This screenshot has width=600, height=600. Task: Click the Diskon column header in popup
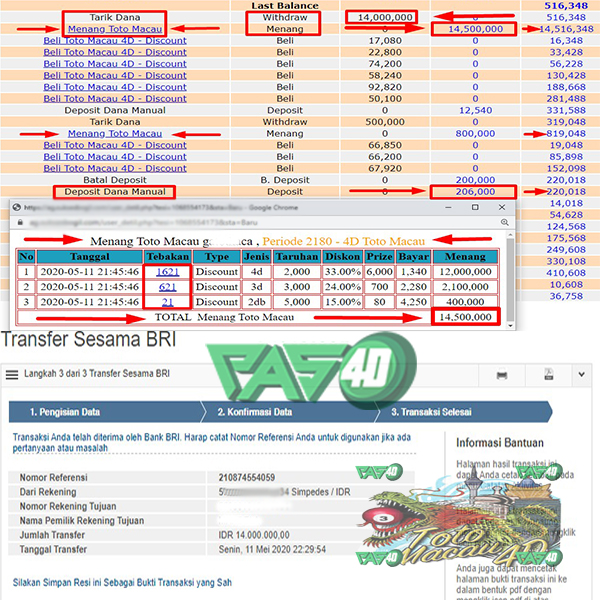coord(342,256)
